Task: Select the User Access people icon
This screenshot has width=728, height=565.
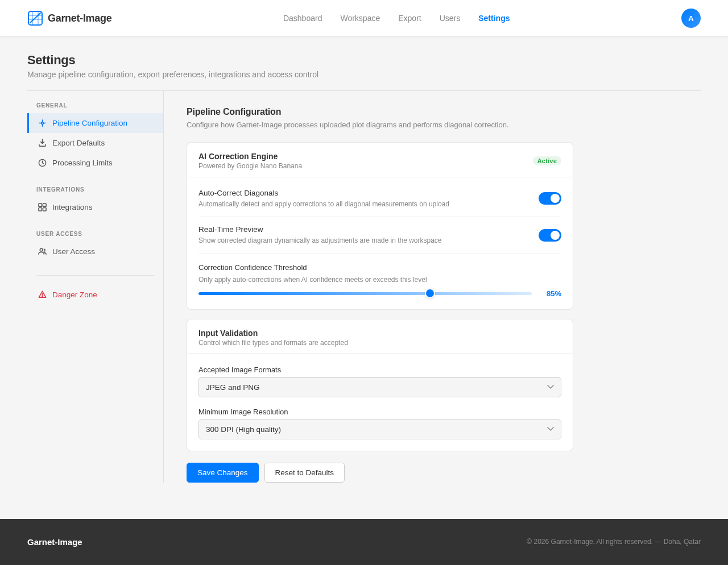Action: (42, 251)
